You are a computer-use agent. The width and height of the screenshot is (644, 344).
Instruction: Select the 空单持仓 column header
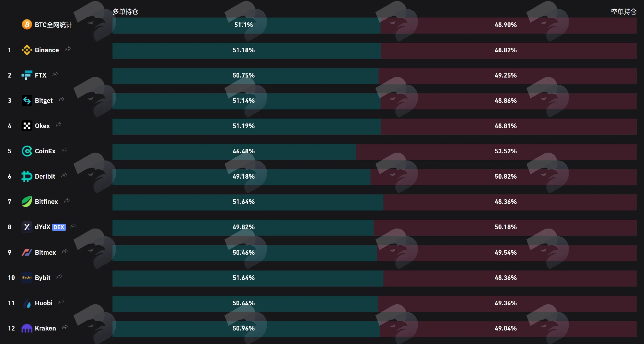point(624,11)
